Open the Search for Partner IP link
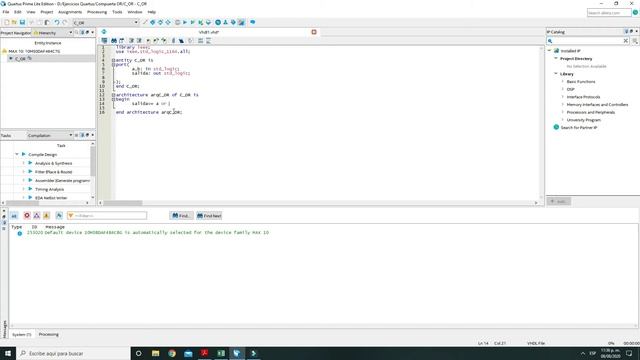640x360 pixels. (579, 127)
